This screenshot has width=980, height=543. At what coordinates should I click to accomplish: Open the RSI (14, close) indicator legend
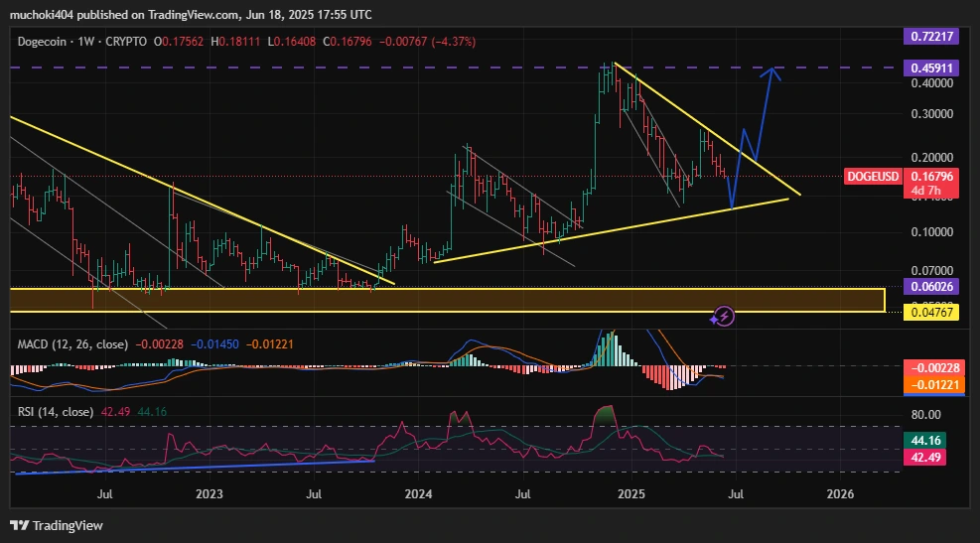tap(57, 411)
